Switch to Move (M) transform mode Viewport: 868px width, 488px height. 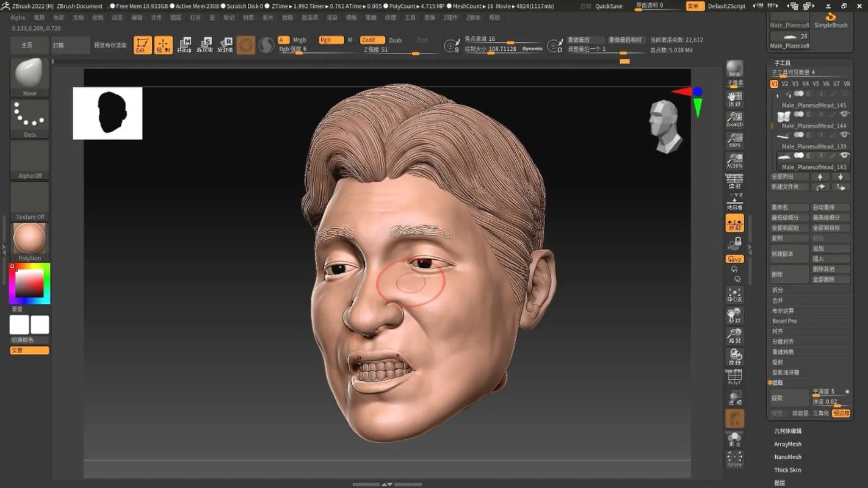point(184,45)
